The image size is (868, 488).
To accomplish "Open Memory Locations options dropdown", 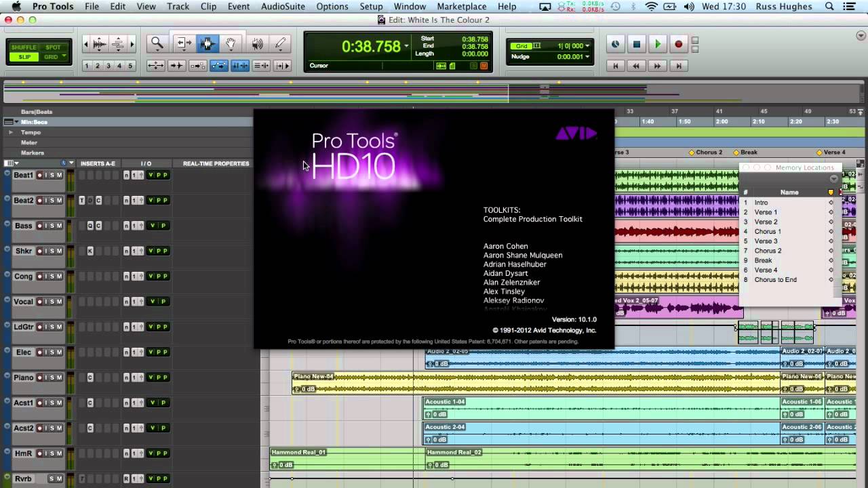I will click(x=834, y=179).
